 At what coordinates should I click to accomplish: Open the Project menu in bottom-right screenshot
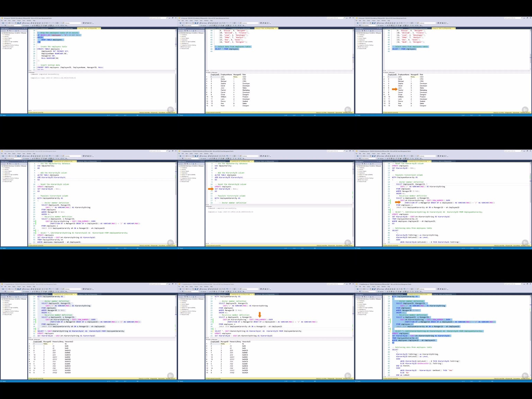point(374,287)
